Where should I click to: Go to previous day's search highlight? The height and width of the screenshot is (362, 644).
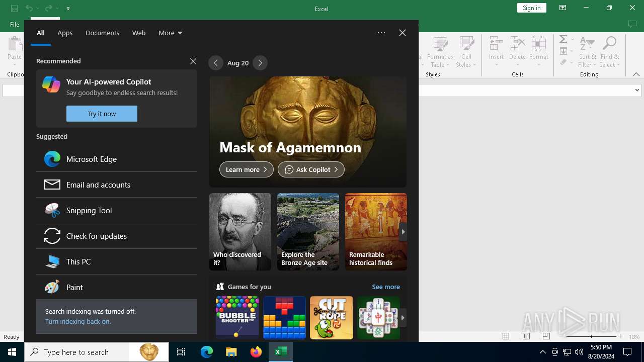click(x=216, y=63)
